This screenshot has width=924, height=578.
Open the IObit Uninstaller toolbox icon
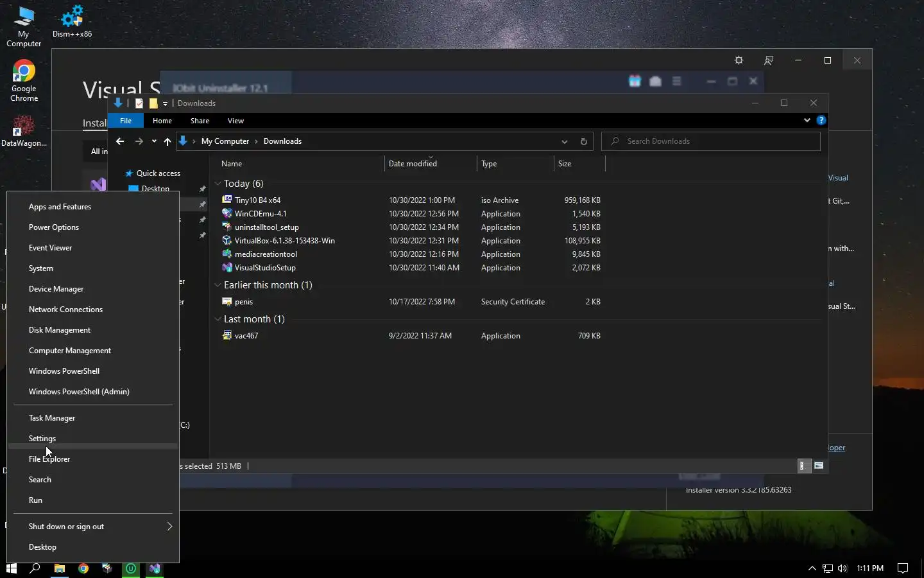(655, 81)
